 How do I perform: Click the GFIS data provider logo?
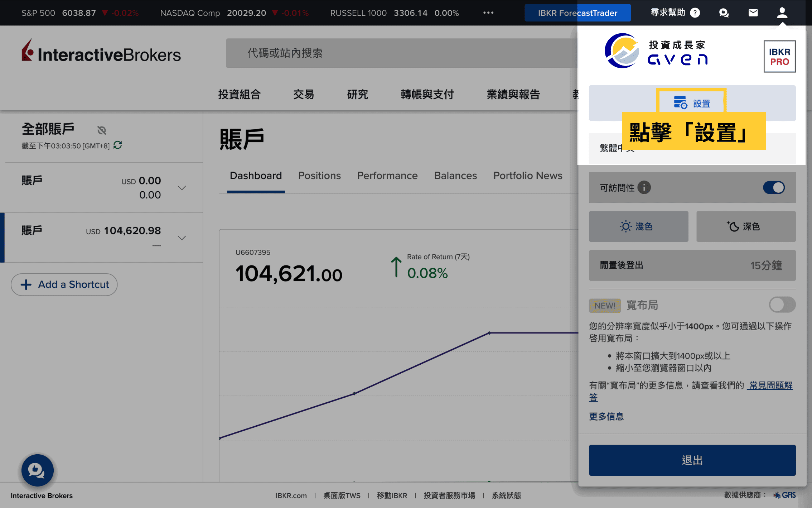pyautogui.click(x=784, y=495)
